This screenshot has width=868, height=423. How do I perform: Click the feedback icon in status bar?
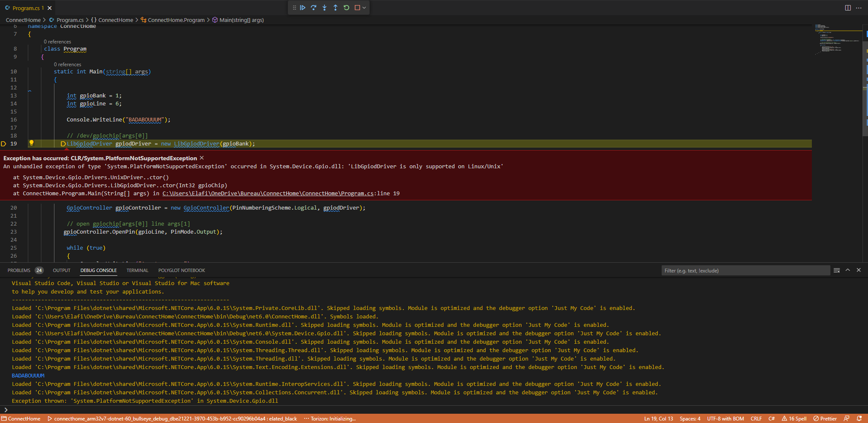[x=846, y=419]
